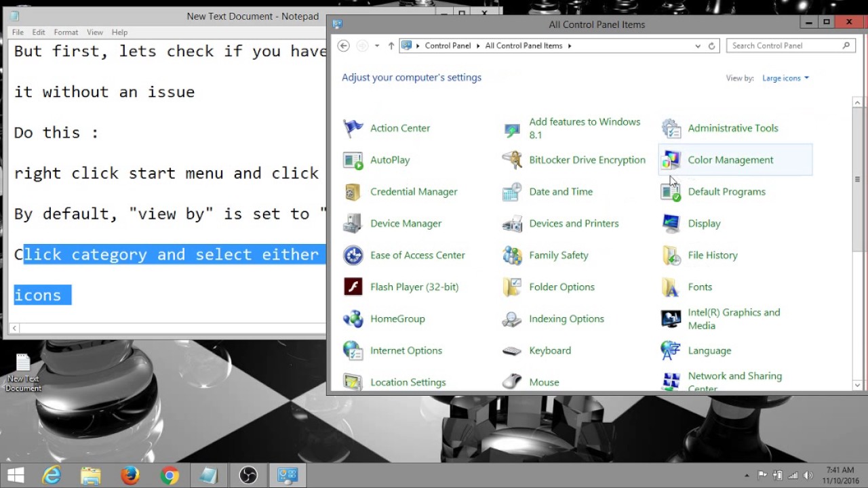Launch Google Chrome from taskbar
This screenshot has width=868, height=488.
coord(170,475)
